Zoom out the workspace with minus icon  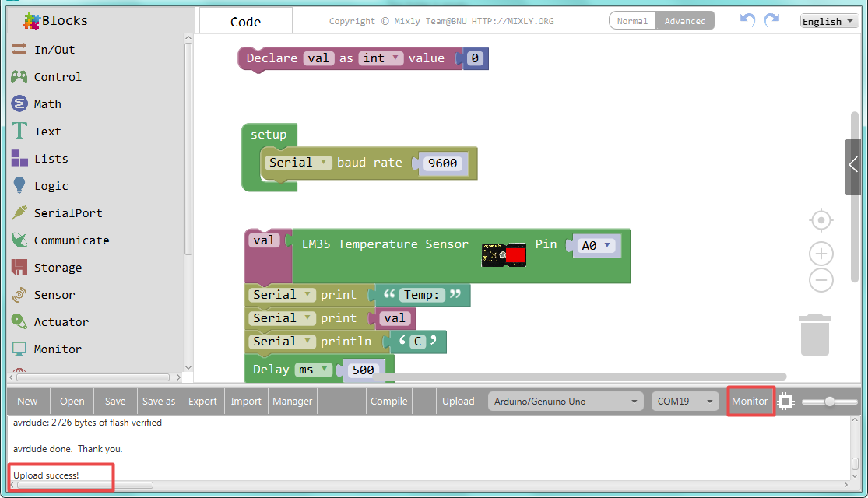pos(821,280)
